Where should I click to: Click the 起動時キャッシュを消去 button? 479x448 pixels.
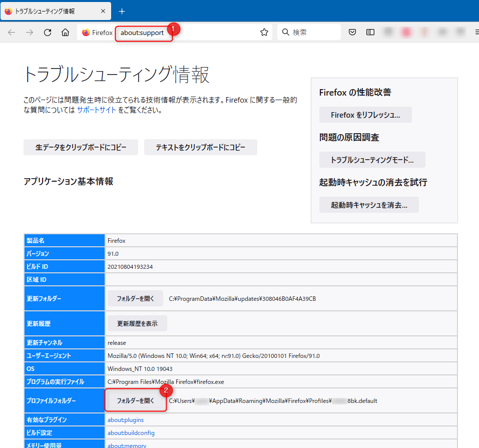pyautogui.click(x=369, y=205)
